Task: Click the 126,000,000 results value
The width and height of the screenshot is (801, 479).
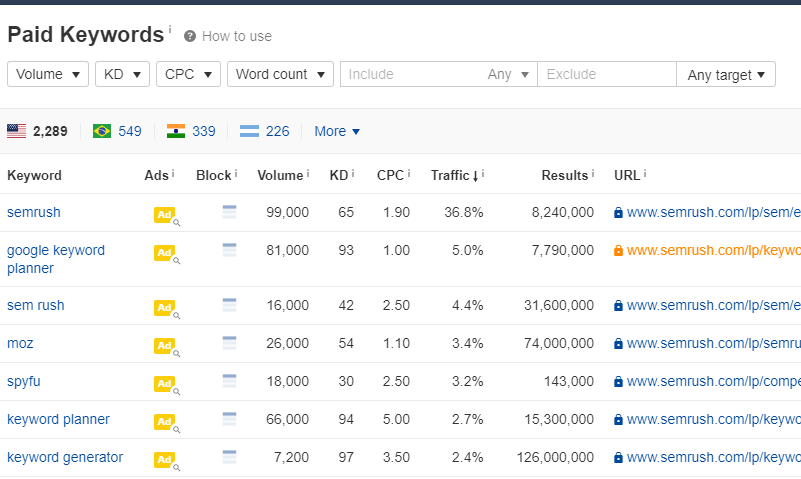Action: [x=555, y=457]
